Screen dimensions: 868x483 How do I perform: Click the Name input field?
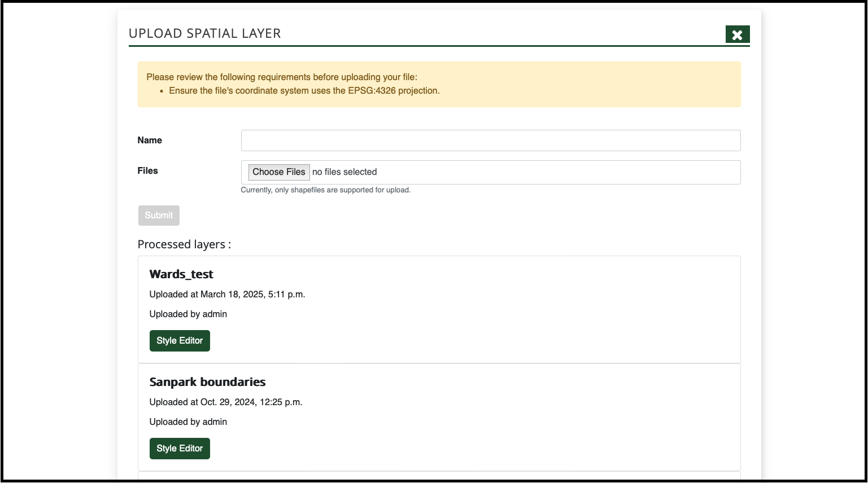(x=491, y=140)
